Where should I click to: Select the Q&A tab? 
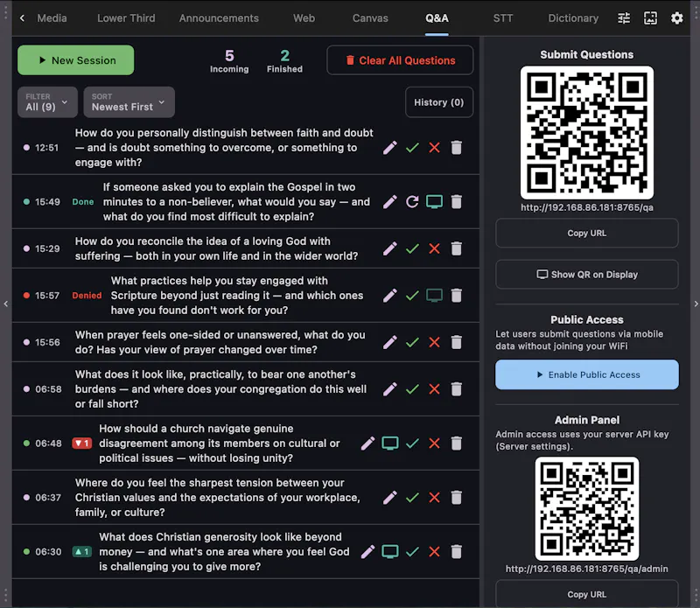[437, 18]
